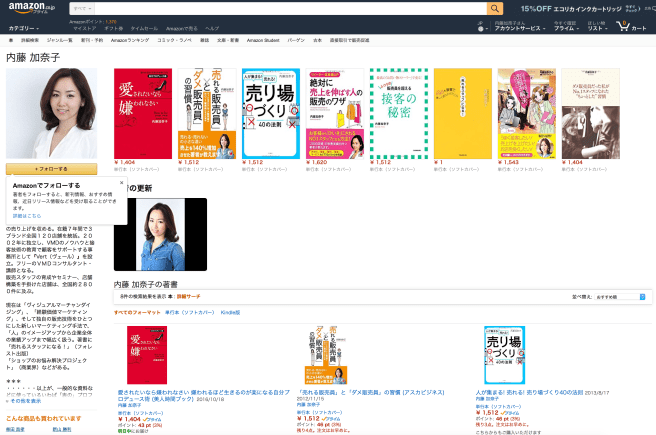The width and height of the screenshot is (656, 435).
Task: Click the JP globe language icon
Action: [482, 28]
